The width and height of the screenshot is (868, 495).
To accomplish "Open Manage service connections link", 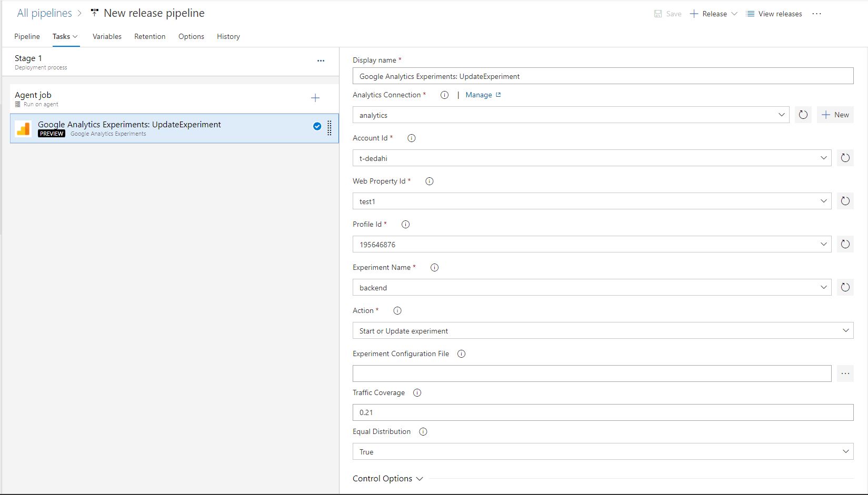I will tap(483, 95).
